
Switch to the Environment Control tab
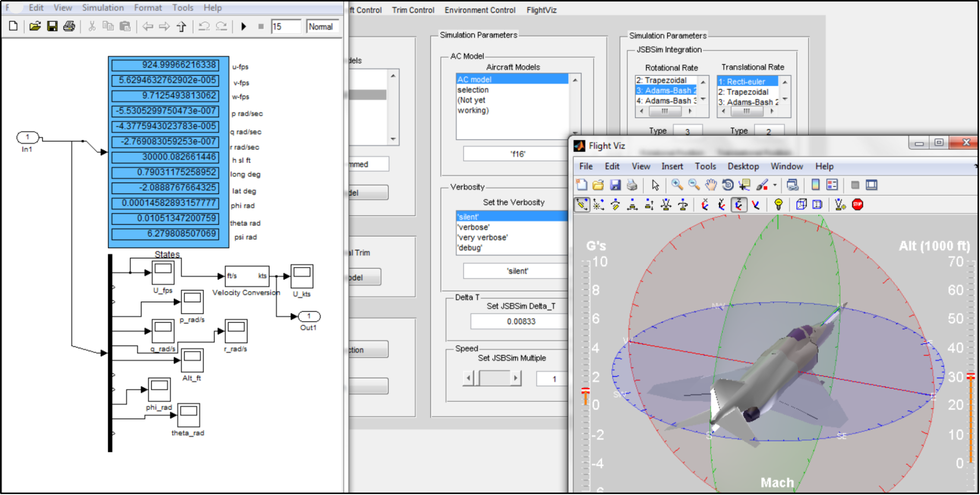[480, 10]
